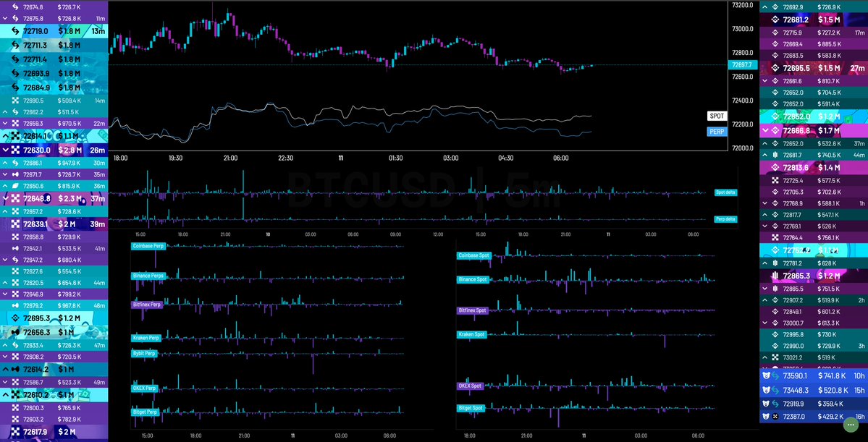Image resolution: width=868 pixels, height=442 pixels.
Task: Select the Binance Spot chart label
Action: click(474, 279)
